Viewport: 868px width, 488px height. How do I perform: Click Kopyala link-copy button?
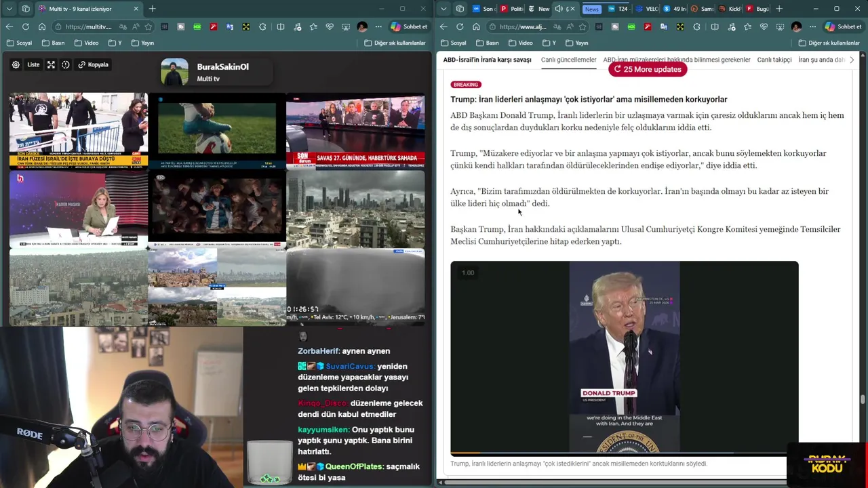click(93, 65)
